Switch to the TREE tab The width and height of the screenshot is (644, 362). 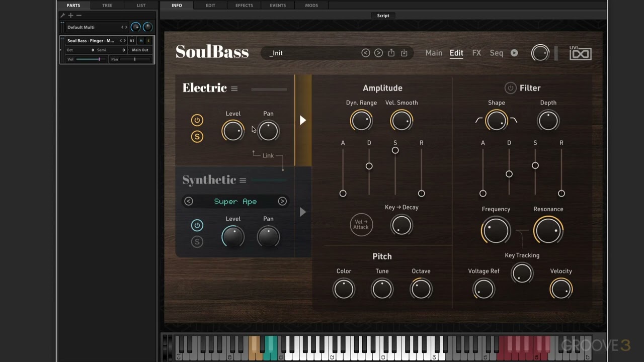tap(107, 6)
